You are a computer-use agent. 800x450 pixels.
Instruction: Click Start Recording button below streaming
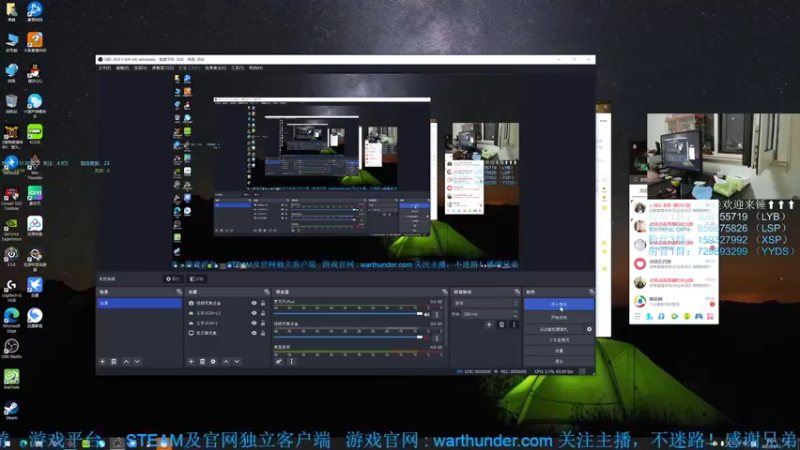559,317
